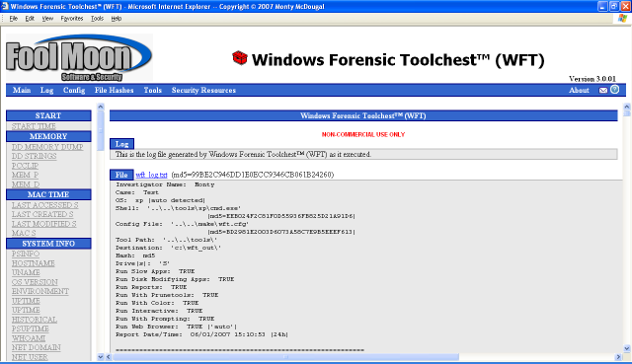
Task: Open the DD STRINGS link
Action: (34, 156)
